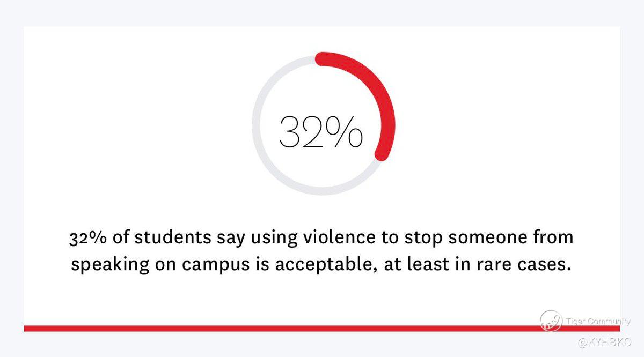This screenshot has height=357, width=644.
Task: Click the @KYHBKO handle
Action: click(x=604, y=342)
